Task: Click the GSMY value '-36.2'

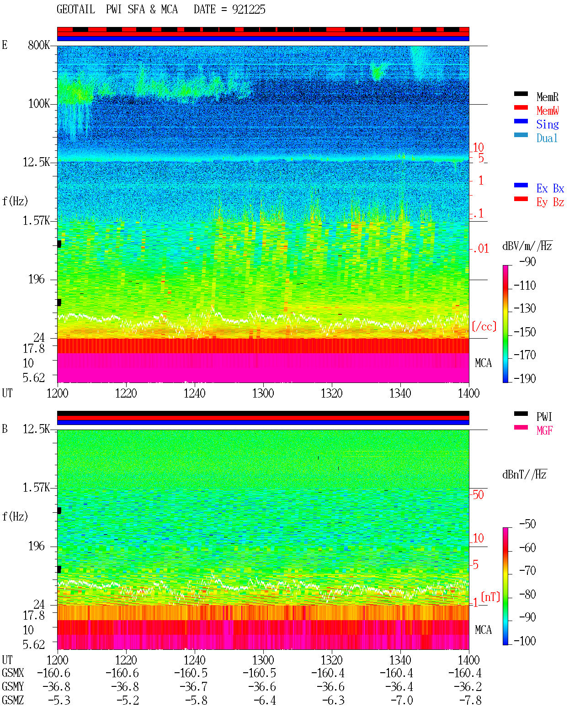Action: [468, 687]
